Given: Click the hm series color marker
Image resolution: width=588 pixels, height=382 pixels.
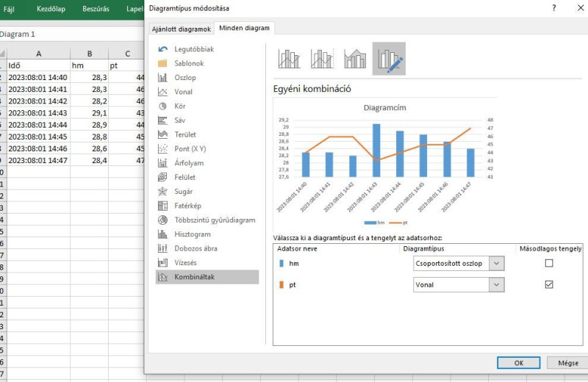Looking at the screenshot, I should pyautogui.click(x=282, y=263).
